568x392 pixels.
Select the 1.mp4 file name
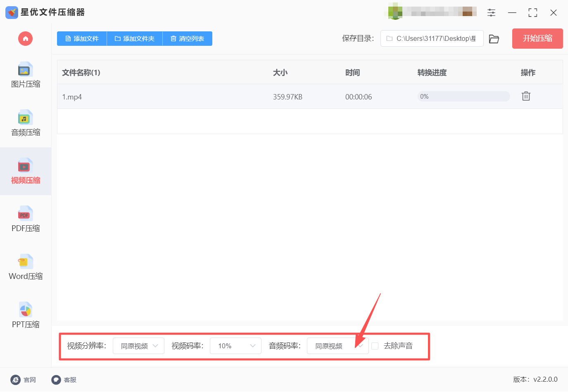[72, 97]
